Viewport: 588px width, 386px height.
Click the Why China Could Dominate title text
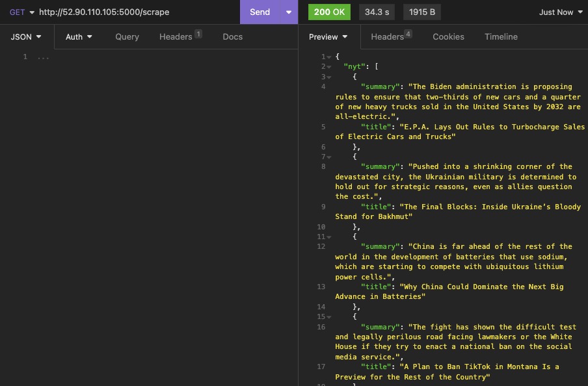tap(449, 292)
